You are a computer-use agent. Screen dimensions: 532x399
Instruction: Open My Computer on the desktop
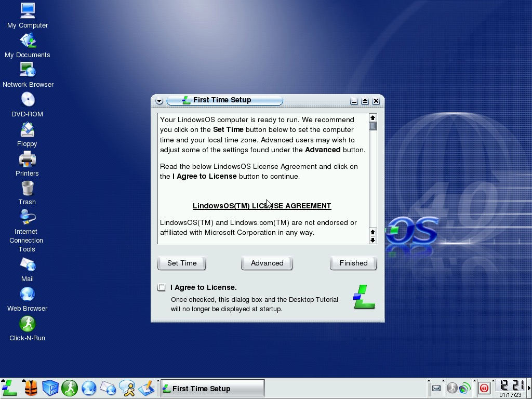pos(27,10)
